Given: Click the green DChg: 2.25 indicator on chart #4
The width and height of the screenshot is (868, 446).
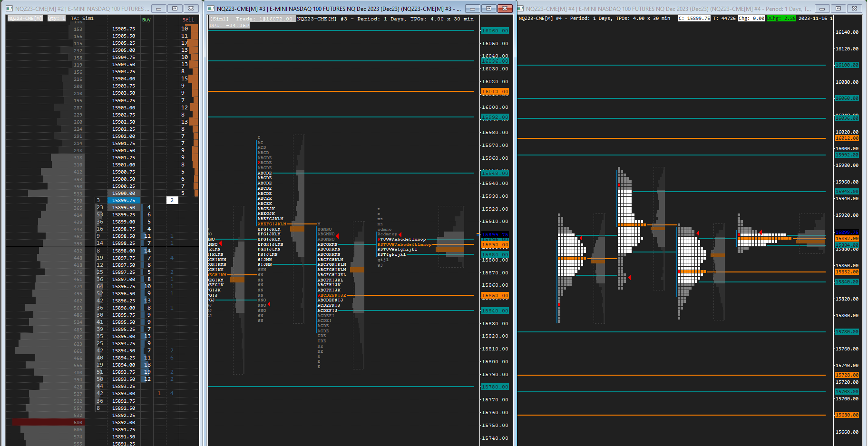Looking at the screenshot, I should click(x=781, y=19).
